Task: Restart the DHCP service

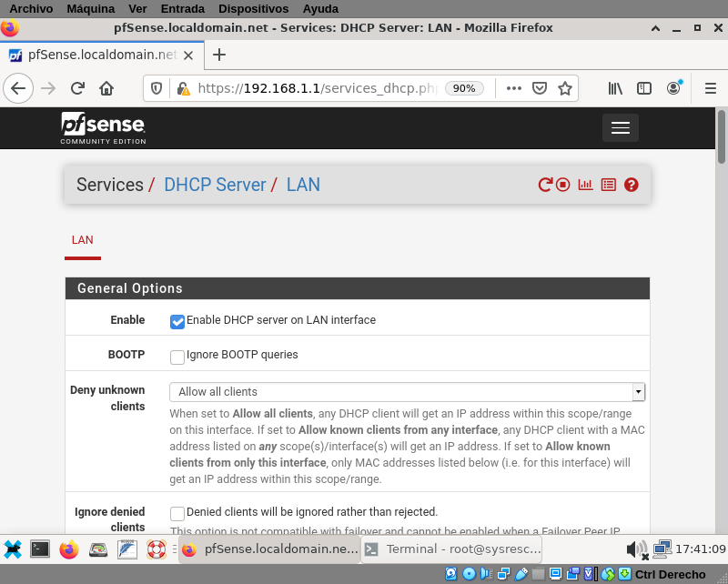Action: (x=545, y=185)
